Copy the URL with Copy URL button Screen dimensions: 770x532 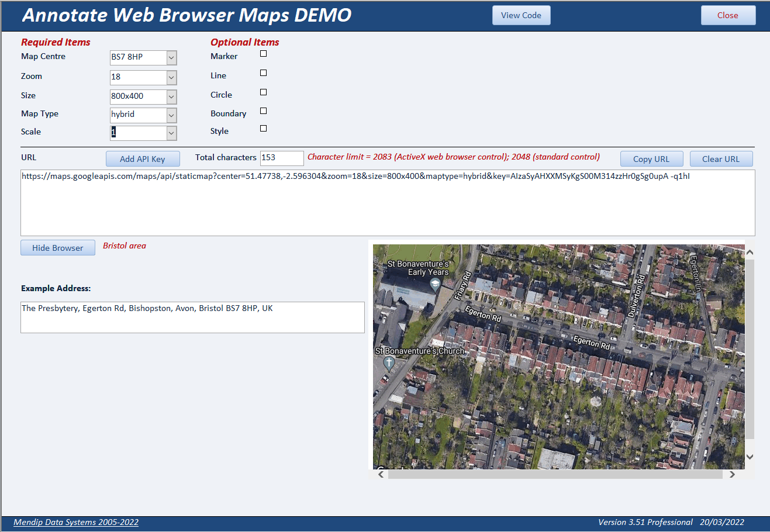(651, 159)
